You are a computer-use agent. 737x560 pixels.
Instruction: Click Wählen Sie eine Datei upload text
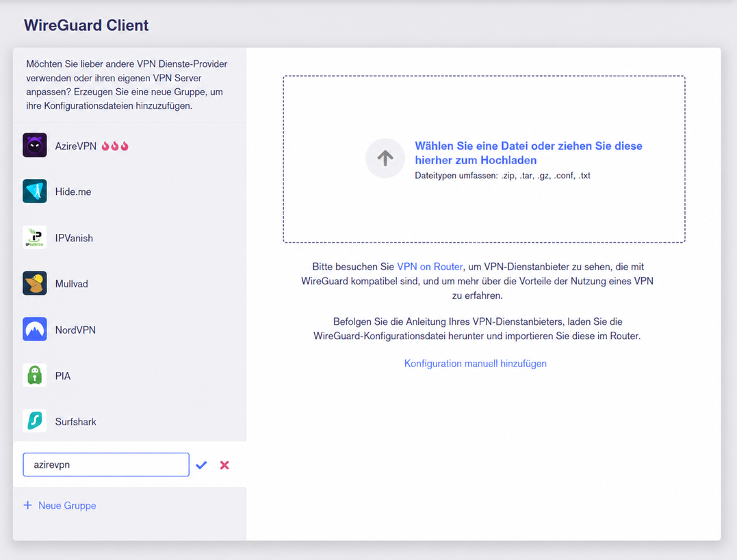528,153
